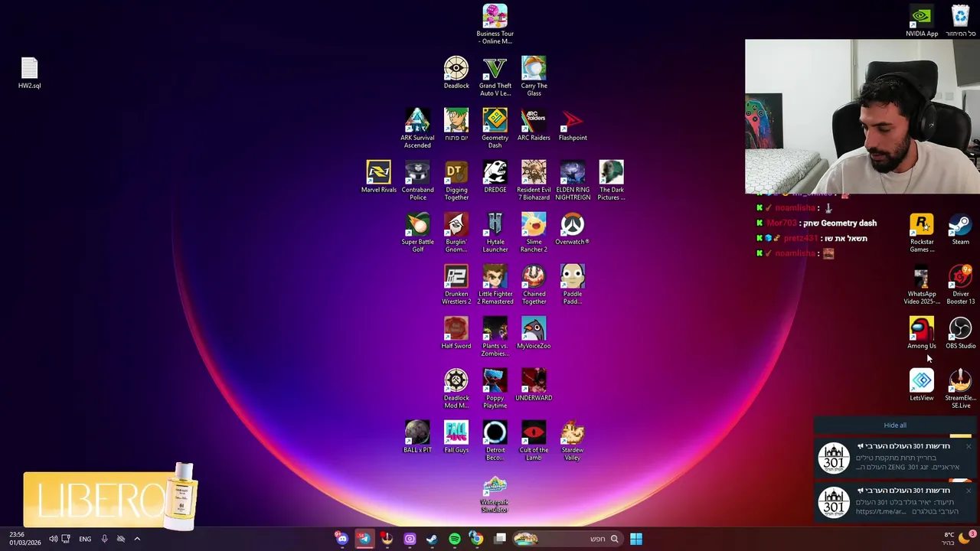Open the Carry The Glass shortcut
The width and height of the screenshot is (980, 551).
pyautogui.click(x=534, y=76)
